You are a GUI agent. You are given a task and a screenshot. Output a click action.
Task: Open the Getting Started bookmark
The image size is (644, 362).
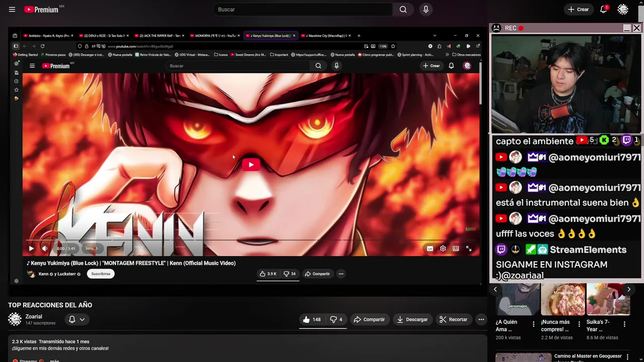click(x=25, y=55)
